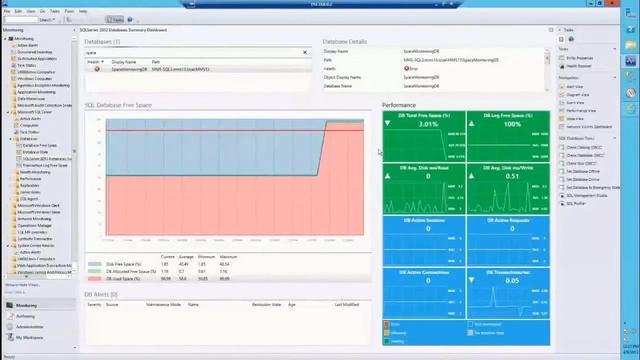Click the Databases filter text box

click(193, 53)
